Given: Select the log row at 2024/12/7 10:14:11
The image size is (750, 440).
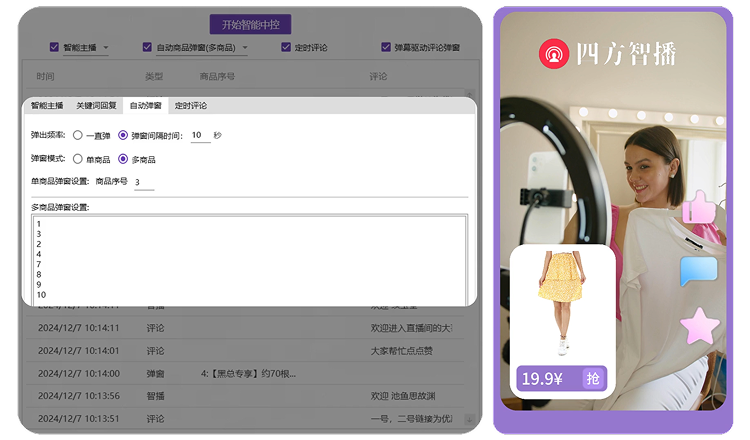Looking at the screenshot, I should [245, 328].
